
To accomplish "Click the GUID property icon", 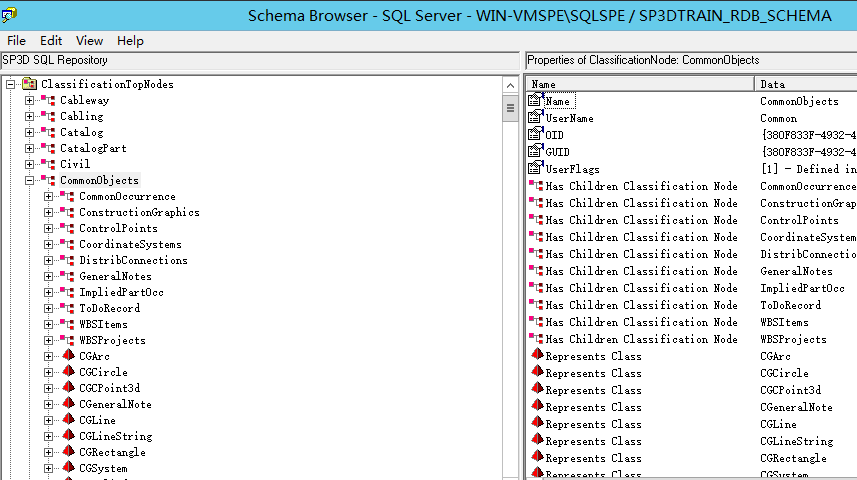I will pyautogui.click(x=536, y=151).
